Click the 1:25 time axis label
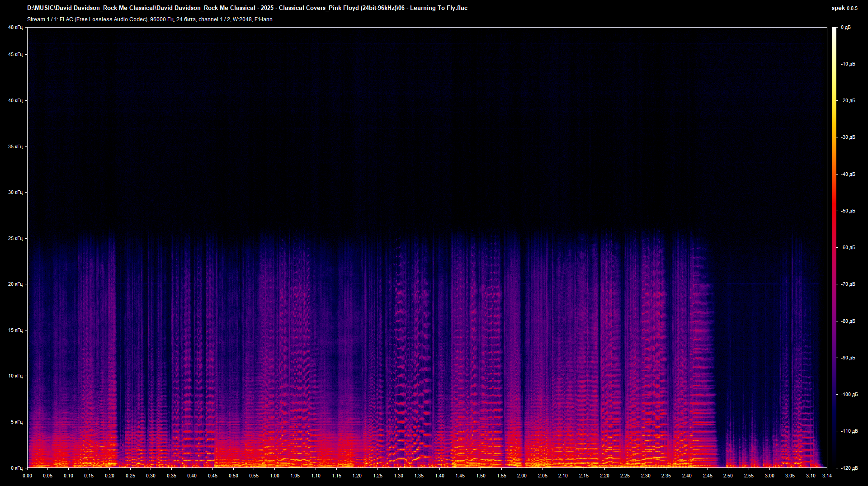Viewport: 868px width, 486px height. click(378, 476)
